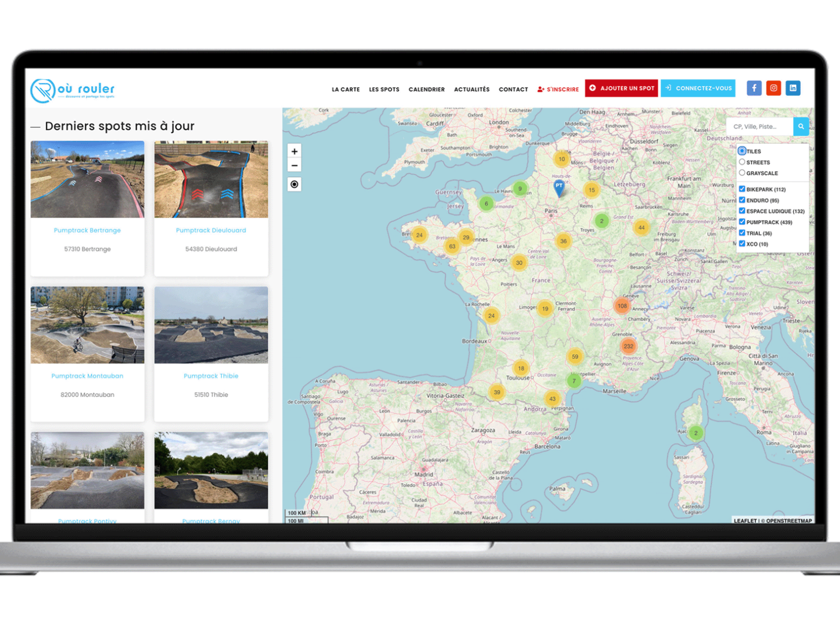The height and width of the screenshot is (619, 840).
Task: Select the Grayscale map layer radio
Action: (x=742, y=173)
